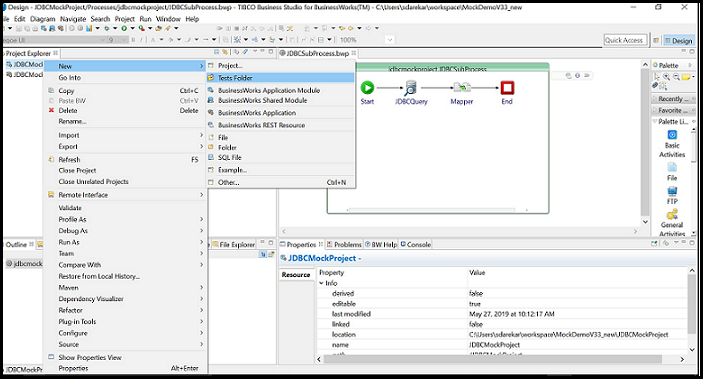
Task: Click the BusinessWorks REST Resource icon
Action: click(x=211, y=125)
